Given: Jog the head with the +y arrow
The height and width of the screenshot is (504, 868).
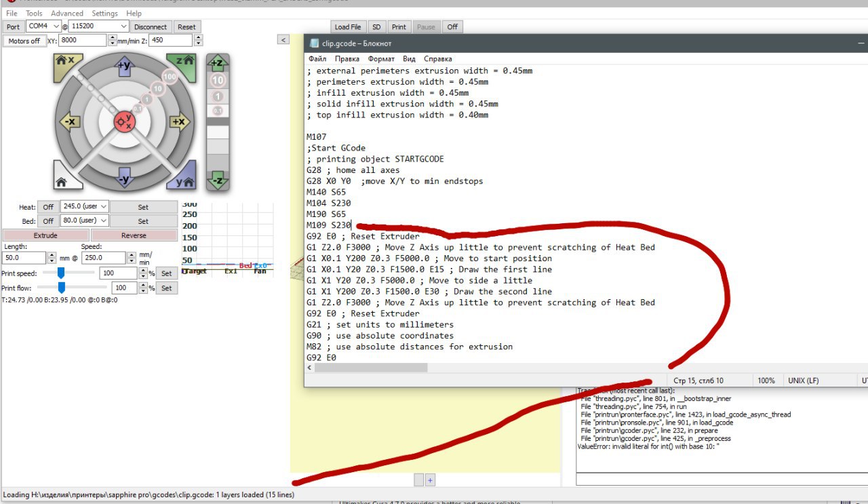Looking at the screenshot, I should pos(124,66).
